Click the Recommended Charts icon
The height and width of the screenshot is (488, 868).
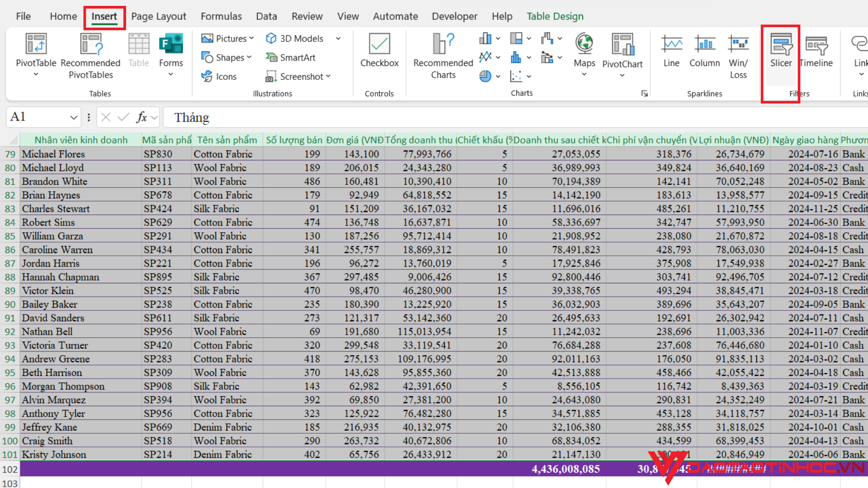443,55
